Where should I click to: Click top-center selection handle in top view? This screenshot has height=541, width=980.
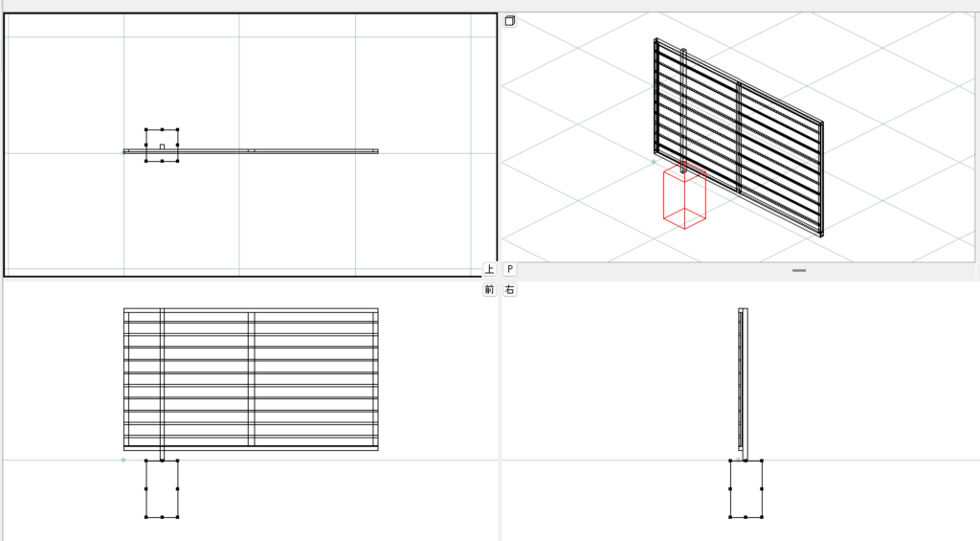162,129
